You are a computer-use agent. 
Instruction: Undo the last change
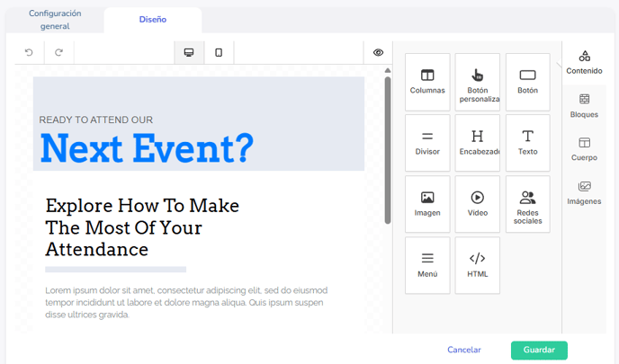coord(29,53)
